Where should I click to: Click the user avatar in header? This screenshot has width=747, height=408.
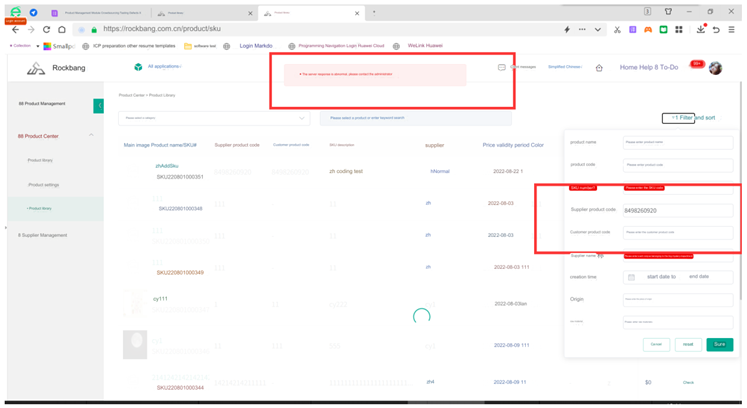tap(715, 68)
